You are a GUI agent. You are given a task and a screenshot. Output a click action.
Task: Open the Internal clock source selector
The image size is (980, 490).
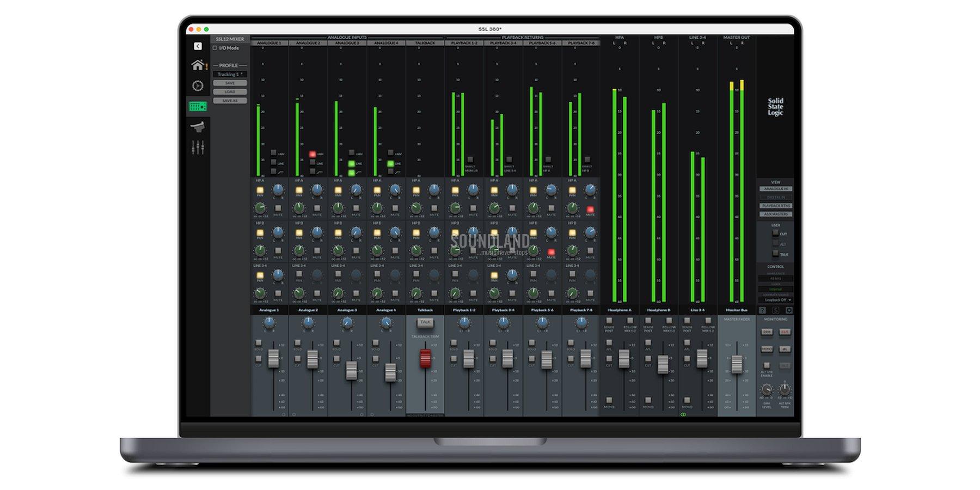pos(776,289)
